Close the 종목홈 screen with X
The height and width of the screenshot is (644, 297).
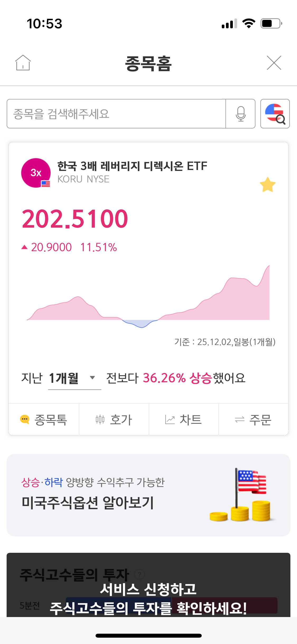pos(274,63)
